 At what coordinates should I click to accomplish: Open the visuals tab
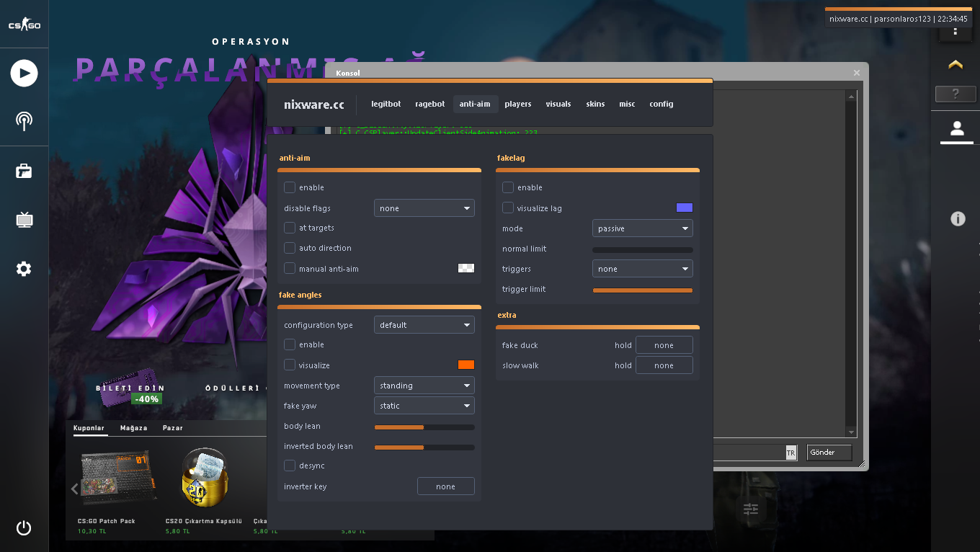[558, 104]
